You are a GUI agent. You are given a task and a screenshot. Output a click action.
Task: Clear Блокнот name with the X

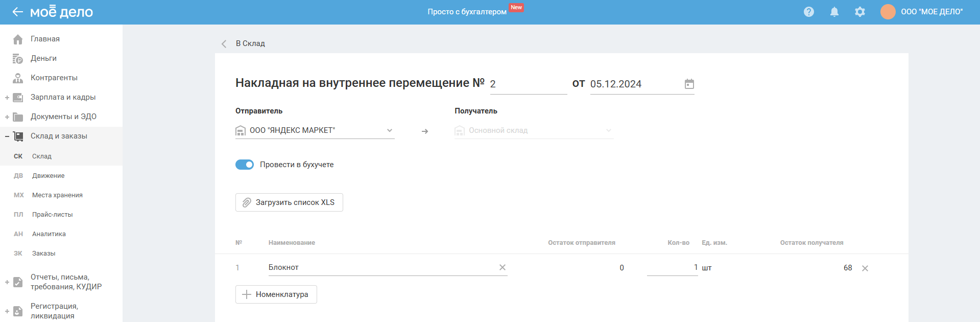point(503,267)
